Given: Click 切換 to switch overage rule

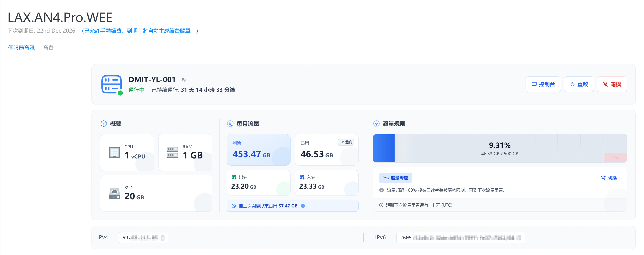Looking at the screenshot, I should pyautogui.click(x=609, y=178).
